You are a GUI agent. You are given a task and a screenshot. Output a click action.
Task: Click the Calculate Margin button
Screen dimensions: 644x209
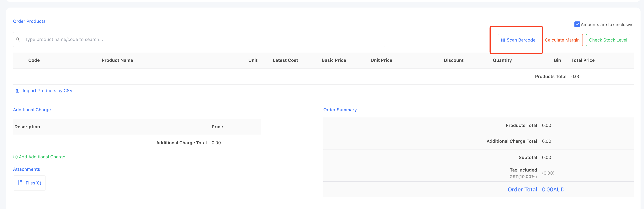point(562,40)
